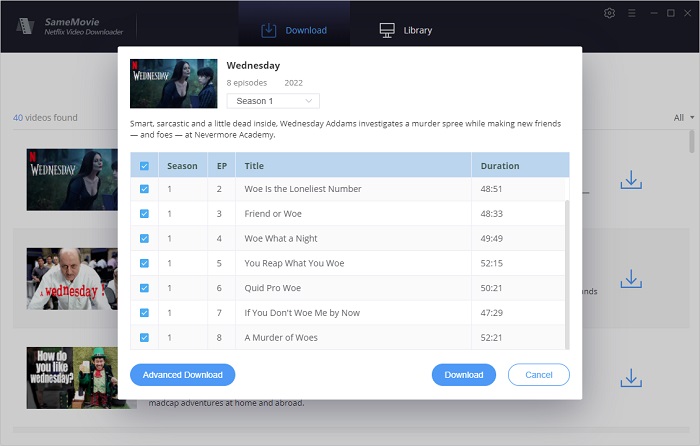Click the Download tab arrow icon

(268, 30)
